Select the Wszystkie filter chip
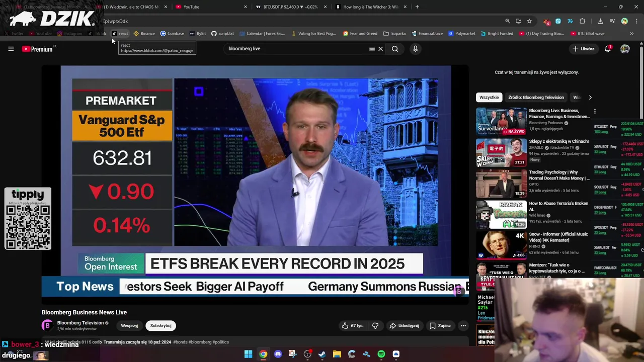644x362 pixels. pos(489,98)
